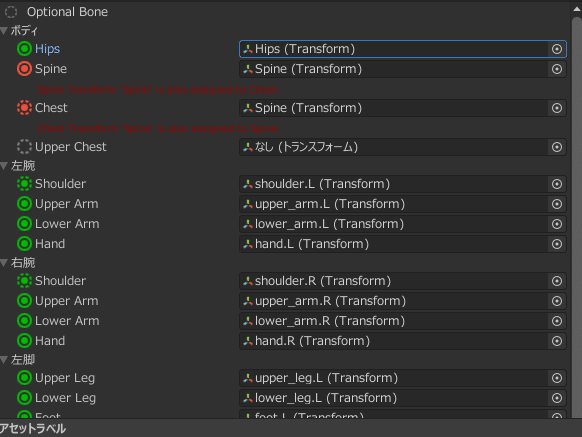Viewport: 582px width, 437px height.
Task: Open object picker for shoulder.L field
Action: (x=557, y=184)
